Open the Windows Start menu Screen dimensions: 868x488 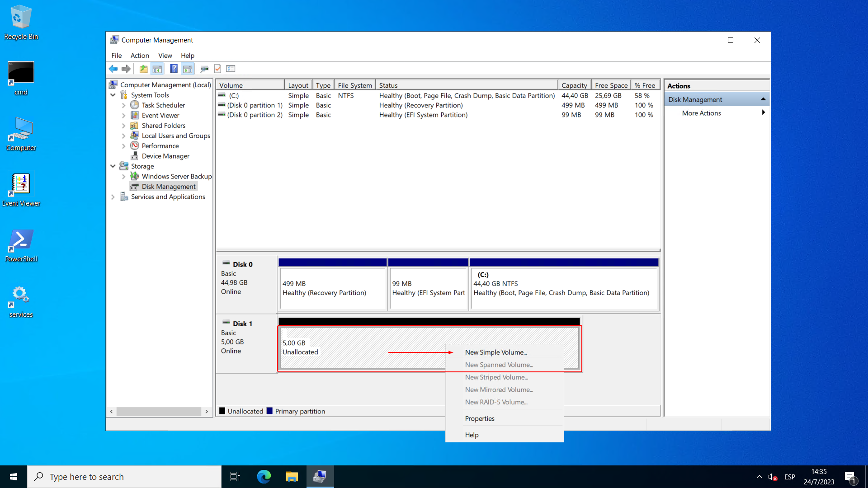(14, 477)
